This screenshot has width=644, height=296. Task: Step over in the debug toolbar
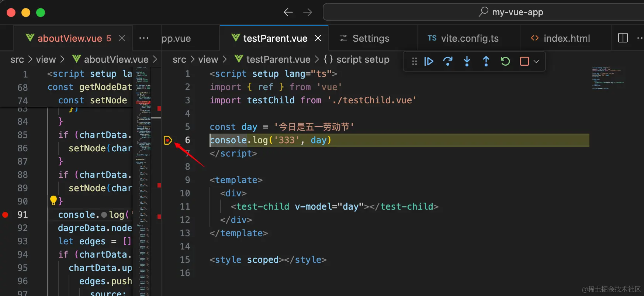[x=448, y=61]
